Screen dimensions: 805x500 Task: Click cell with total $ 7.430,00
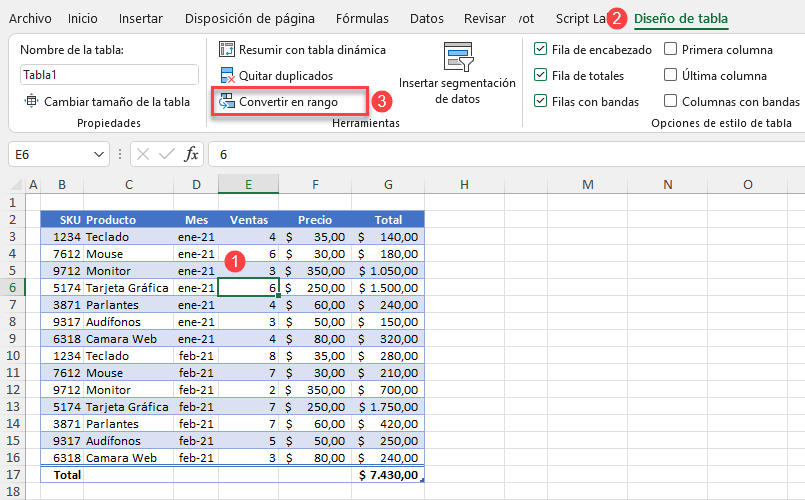(x=388, y=475)
